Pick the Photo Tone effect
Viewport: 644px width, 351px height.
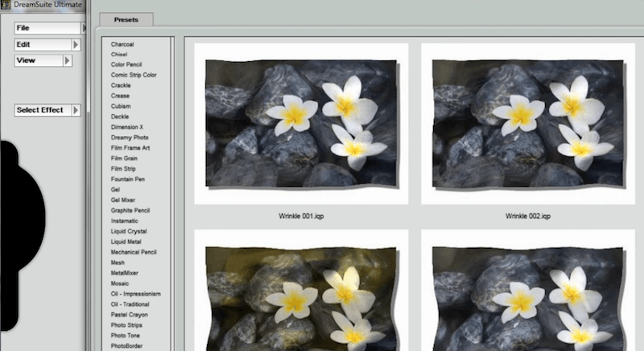point(126,336)
